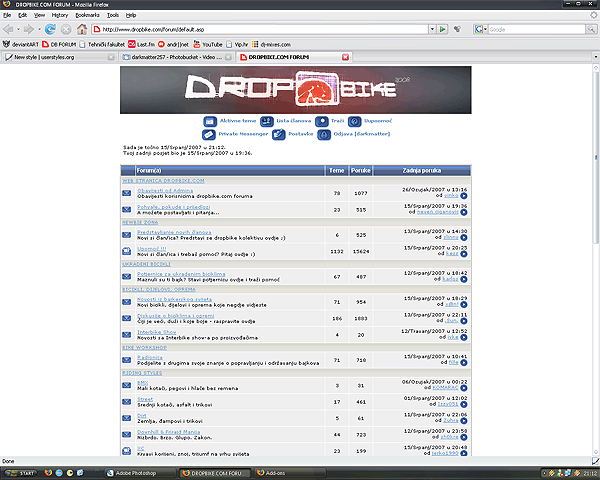Open Potjernice za ukradenim biciklima link
Screen dimensions: 600x480
pos(181,274)
